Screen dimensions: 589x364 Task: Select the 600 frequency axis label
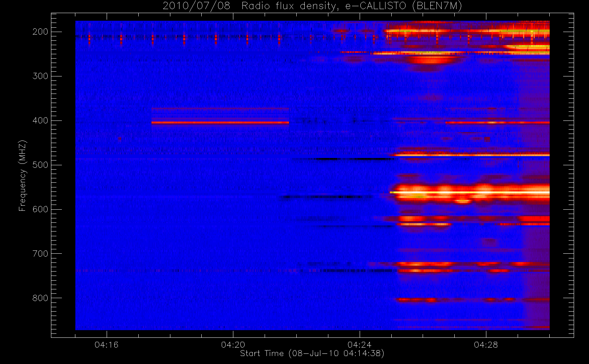[40, 209]
